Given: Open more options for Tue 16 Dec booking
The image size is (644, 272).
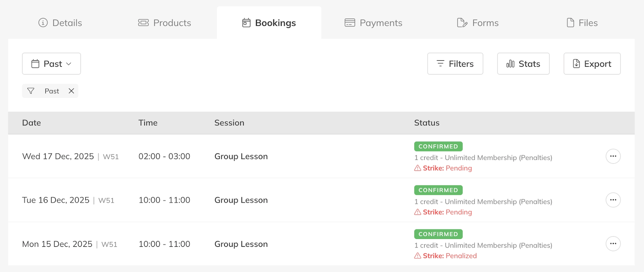Looking at the screenshot, I should [613, 200].
